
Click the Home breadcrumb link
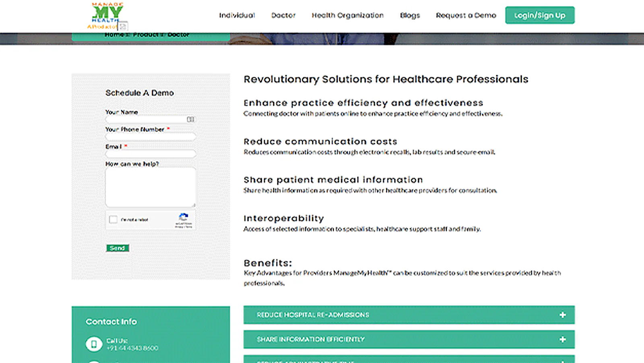pos(114,35)
